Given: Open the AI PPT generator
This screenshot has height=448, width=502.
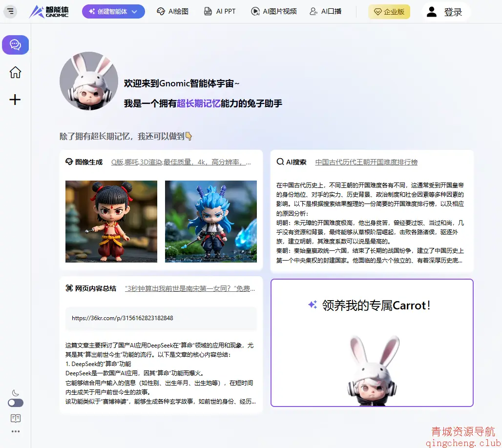Looking at the screenshot, I should [x=219, y=11].
